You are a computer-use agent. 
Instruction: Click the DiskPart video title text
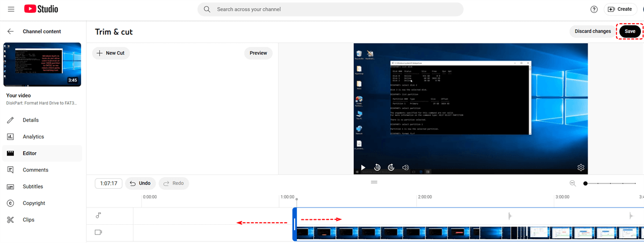(42, 102)
